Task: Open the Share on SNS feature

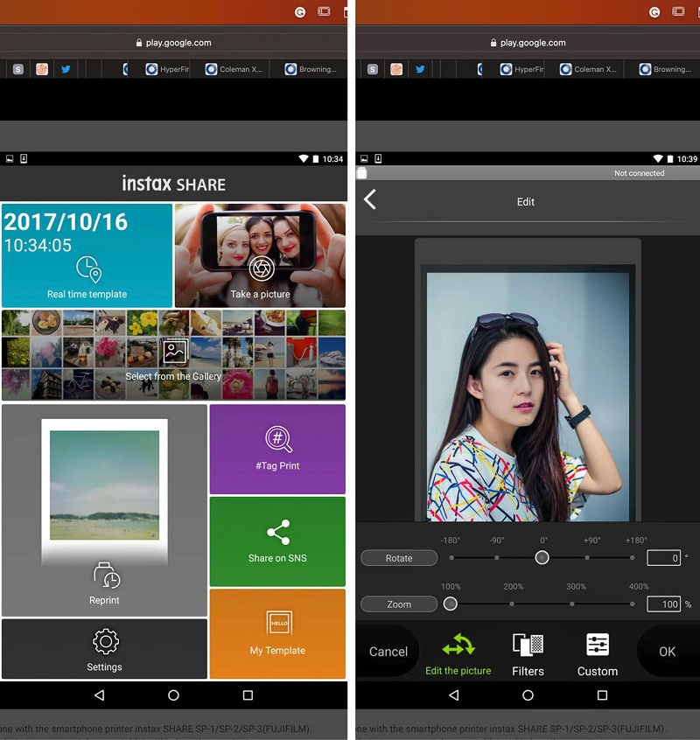Action: pyautogui.click(x=277, y=542)
